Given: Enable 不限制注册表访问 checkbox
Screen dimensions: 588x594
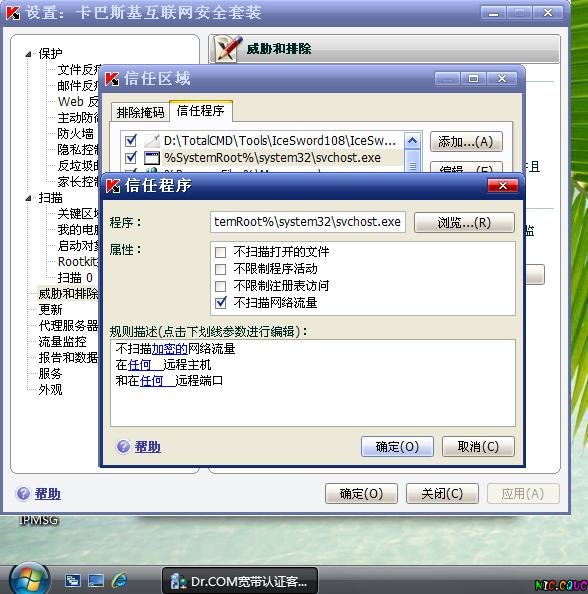Looking at the screenshot, I should pyautogui.click(x=220, y=286).
